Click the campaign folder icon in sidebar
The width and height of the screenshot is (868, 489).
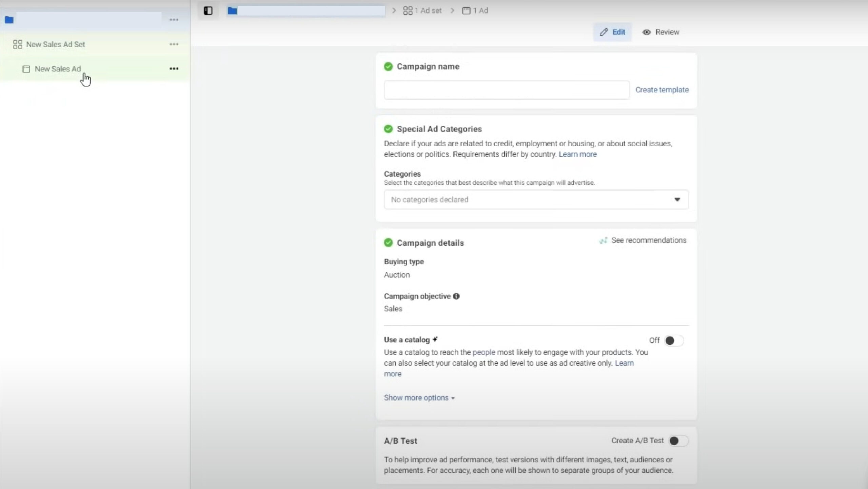tap(9, 20)
